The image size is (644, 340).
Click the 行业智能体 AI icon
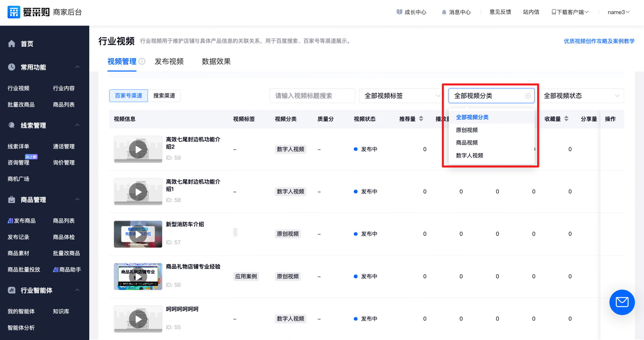click(x=12, y=290)
